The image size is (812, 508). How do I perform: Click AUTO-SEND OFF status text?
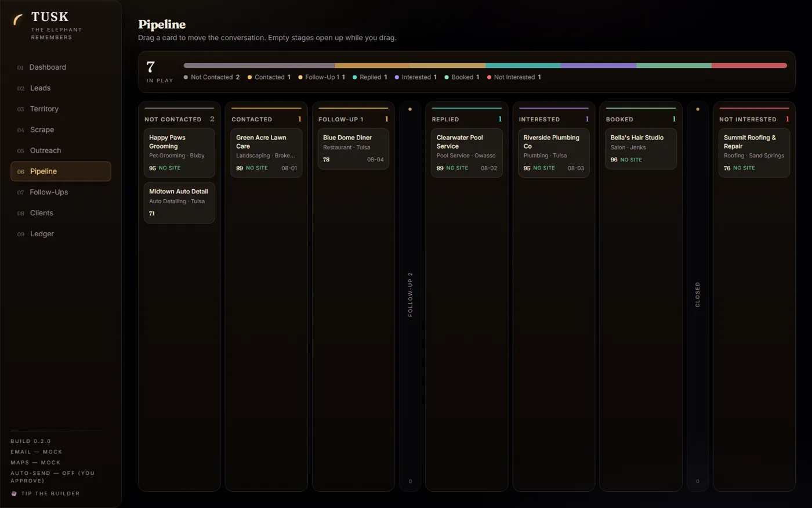[53, 477]
